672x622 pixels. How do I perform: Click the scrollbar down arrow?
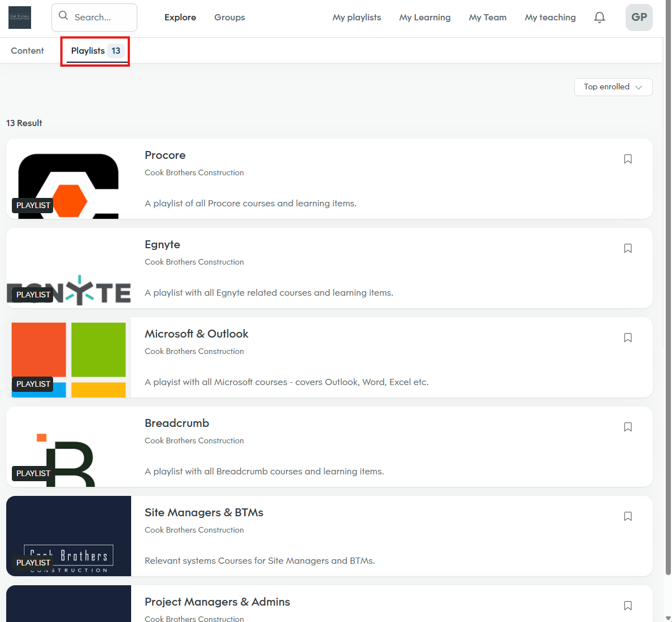click(x=668, y=617)
